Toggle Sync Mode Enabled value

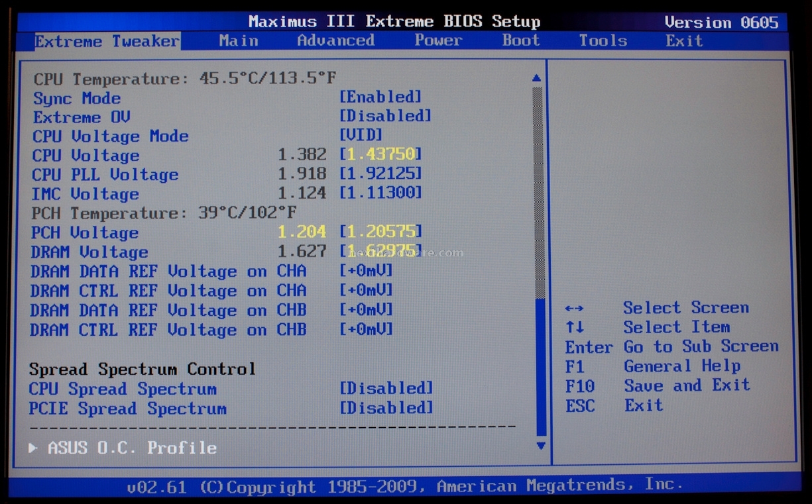click(x=380, y=97)
